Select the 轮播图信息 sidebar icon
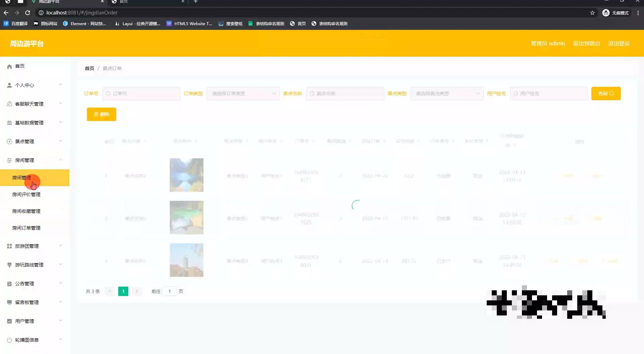This screenshot has width=644, height=354. (9, 340)
